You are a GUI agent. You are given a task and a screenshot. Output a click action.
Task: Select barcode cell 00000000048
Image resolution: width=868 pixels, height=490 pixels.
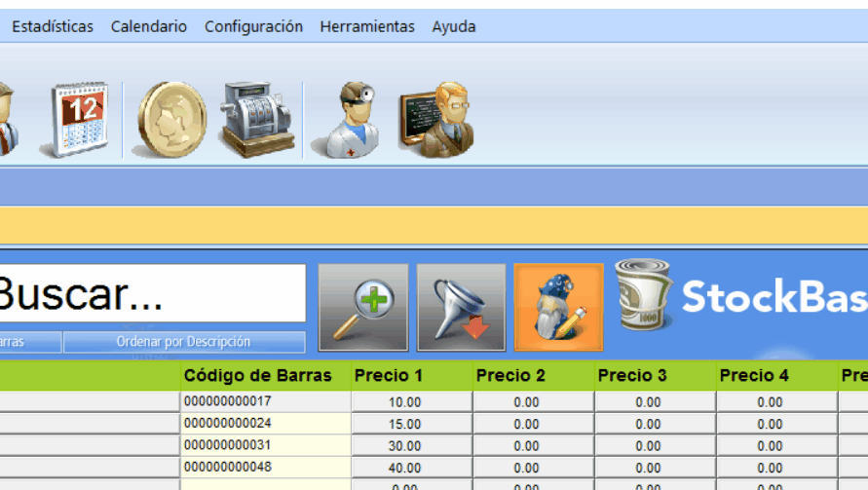click(265, 468)
